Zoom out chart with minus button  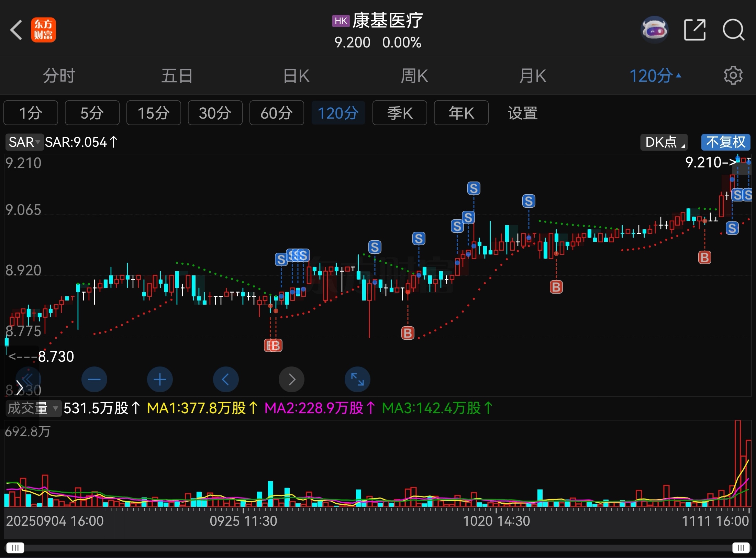point(94,380)
